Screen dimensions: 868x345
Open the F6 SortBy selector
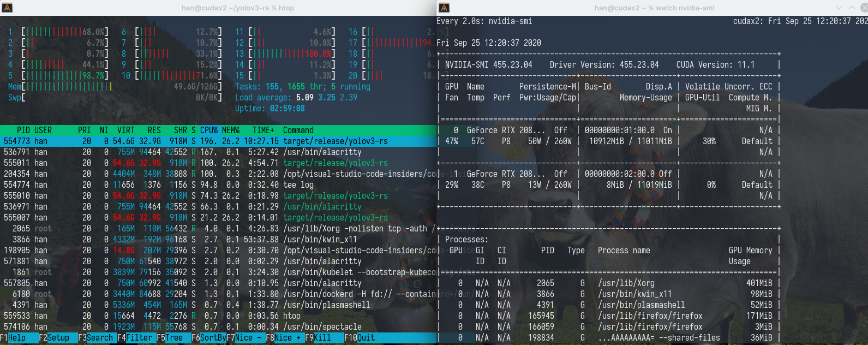point(208,338)
